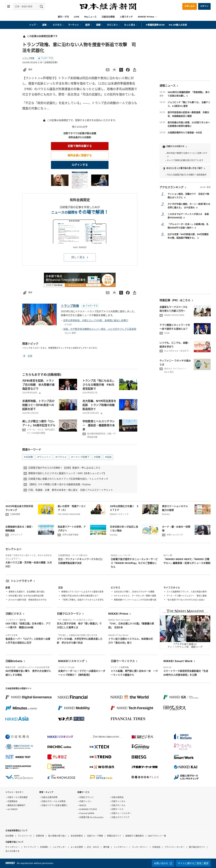The image size is (216, 868).
Task: Open NIKKEI Digital Governance logo link
Action: 29,697
